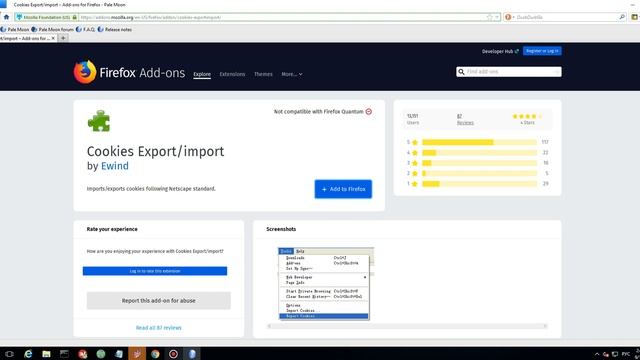The image size is (640, 360).
Task: Open the add-on screenshot thumbnail
Action: pos(326,283)
